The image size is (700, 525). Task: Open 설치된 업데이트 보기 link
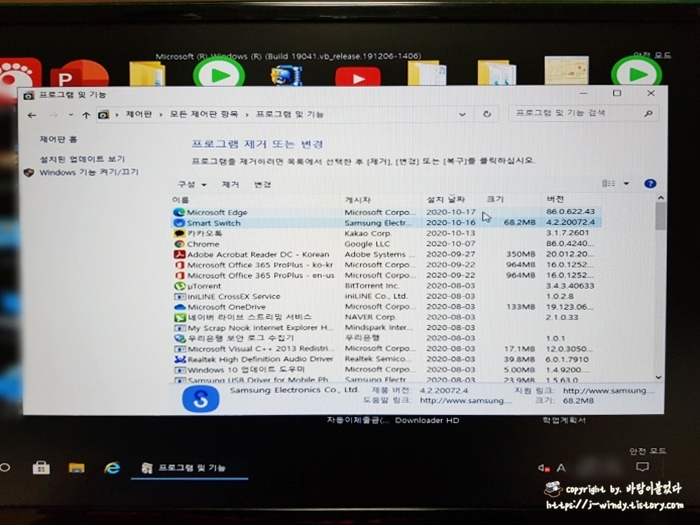[82, 159]
